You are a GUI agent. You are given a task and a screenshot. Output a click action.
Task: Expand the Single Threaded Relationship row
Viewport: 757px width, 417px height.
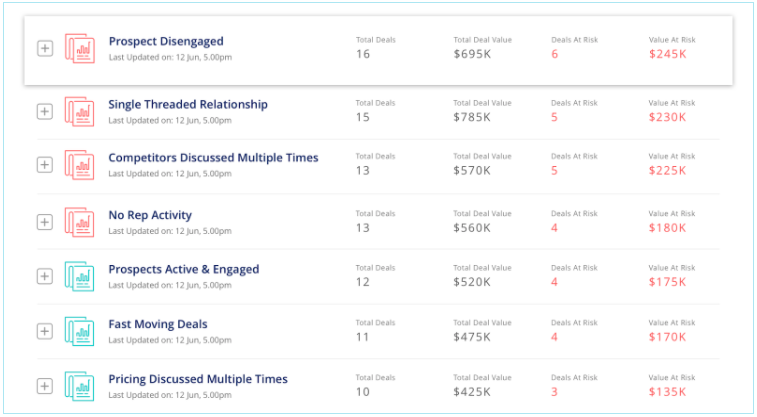(x=44, y=111)
